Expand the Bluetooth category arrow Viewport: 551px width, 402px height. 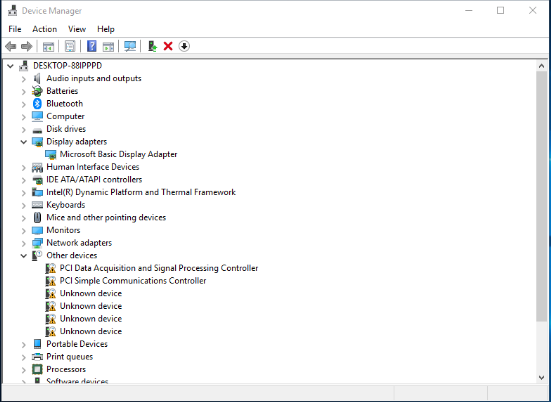click(24, 104)
